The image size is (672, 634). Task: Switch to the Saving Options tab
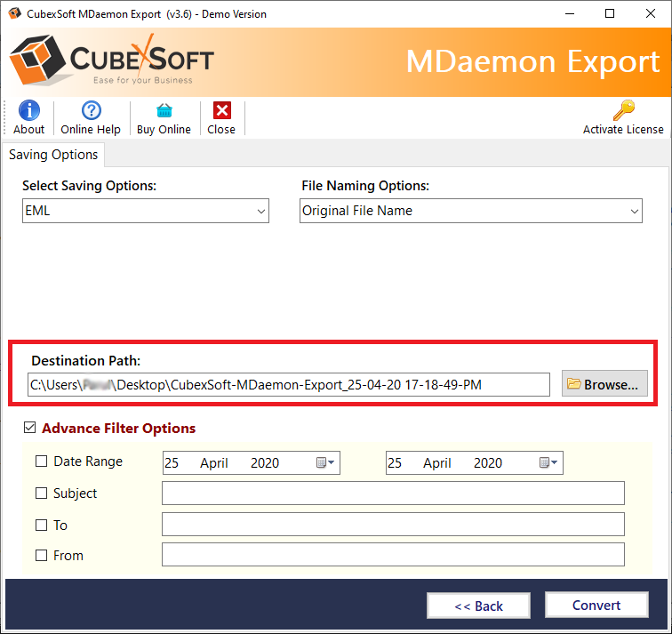tap(53, 155)
